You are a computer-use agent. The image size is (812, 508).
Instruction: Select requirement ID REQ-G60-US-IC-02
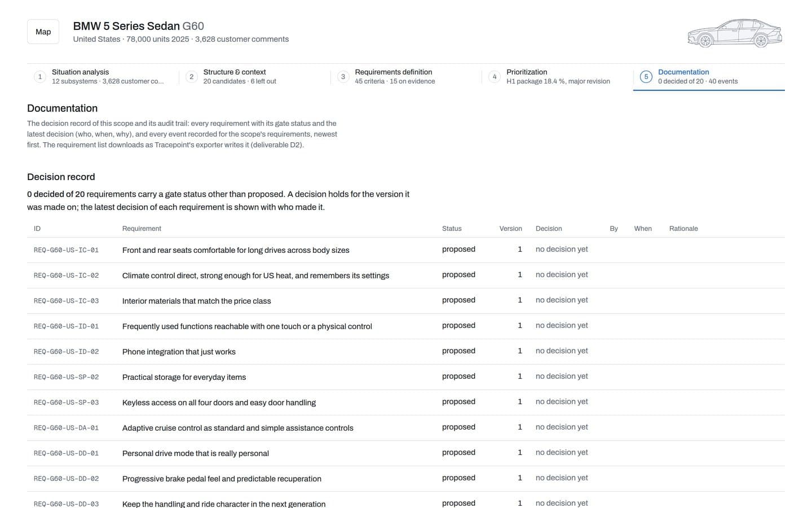66,275
